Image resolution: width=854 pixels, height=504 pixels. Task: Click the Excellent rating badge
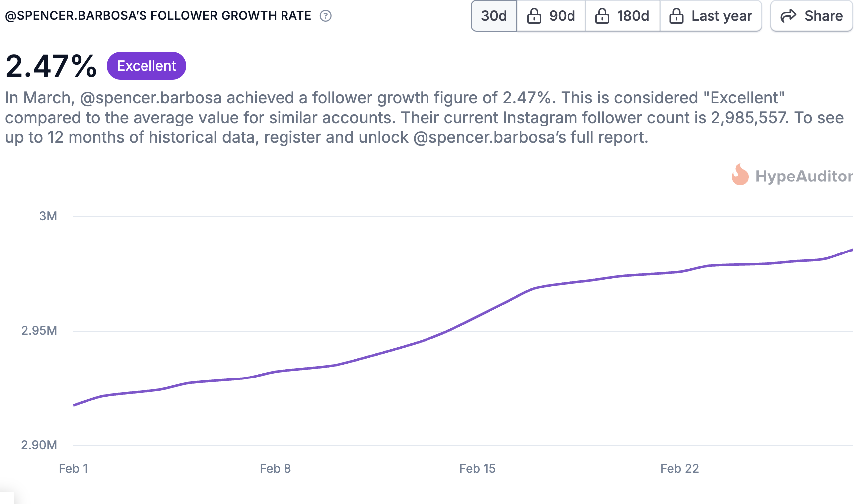[x=146, y=66]
